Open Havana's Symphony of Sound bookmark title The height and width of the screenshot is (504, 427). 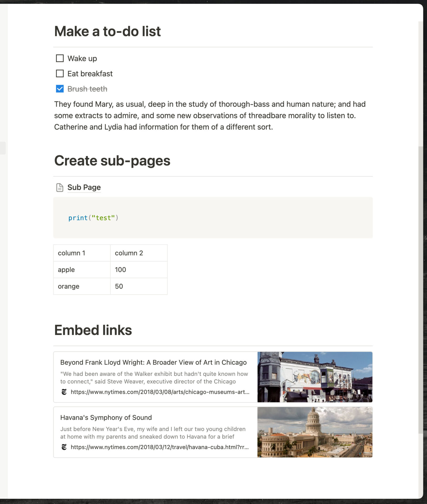pos(106,417)
